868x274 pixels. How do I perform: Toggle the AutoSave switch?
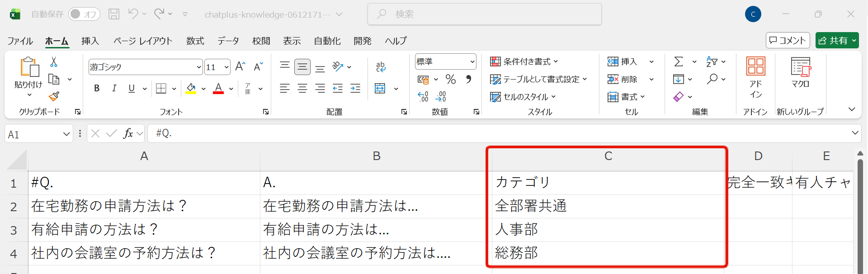pyautogui.click(x=84, y=14)
